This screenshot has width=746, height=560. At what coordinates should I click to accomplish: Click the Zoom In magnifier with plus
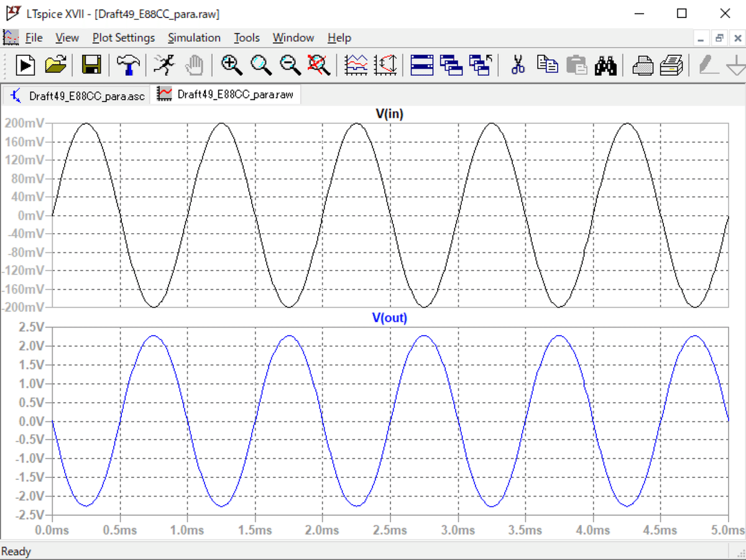[232, 64]
